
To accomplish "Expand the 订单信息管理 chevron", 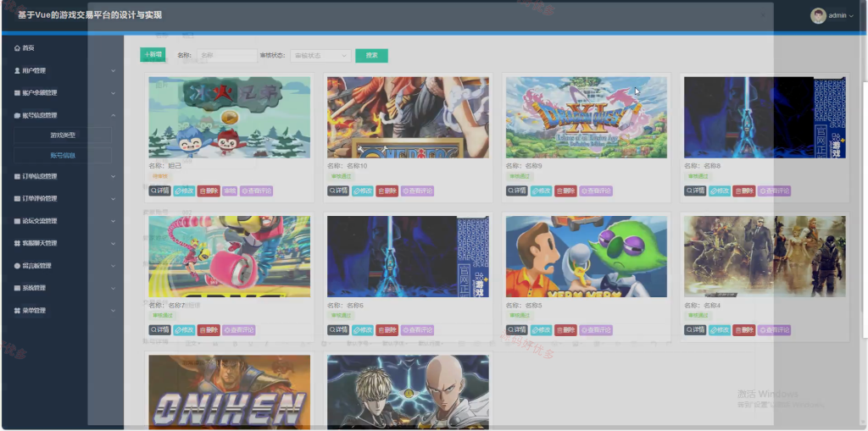I will [x=113, y=176].
